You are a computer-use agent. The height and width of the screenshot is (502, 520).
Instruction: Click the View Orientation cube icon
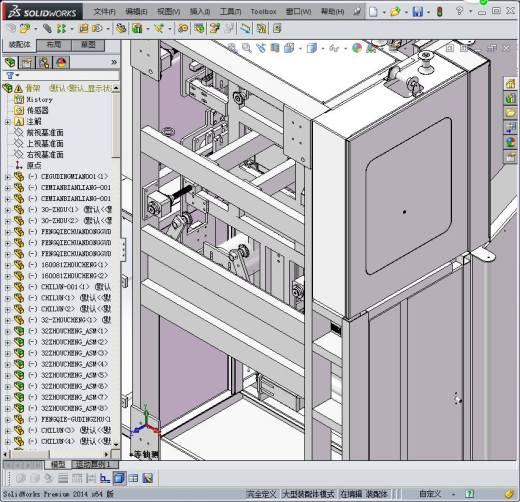[289, 48]
